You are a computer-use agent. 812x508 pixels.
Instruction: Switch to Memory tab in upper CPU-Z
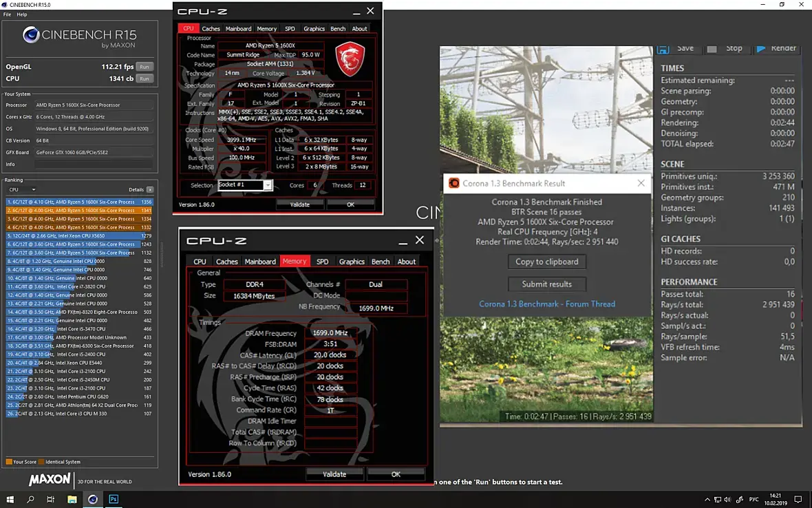click(x=267, y=29)
